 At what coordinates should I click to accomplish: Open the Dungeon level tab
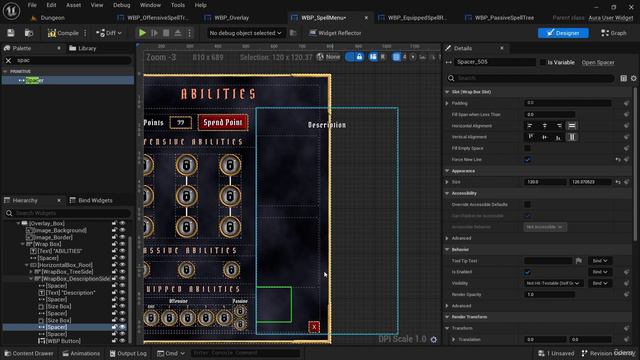(52, 18)
